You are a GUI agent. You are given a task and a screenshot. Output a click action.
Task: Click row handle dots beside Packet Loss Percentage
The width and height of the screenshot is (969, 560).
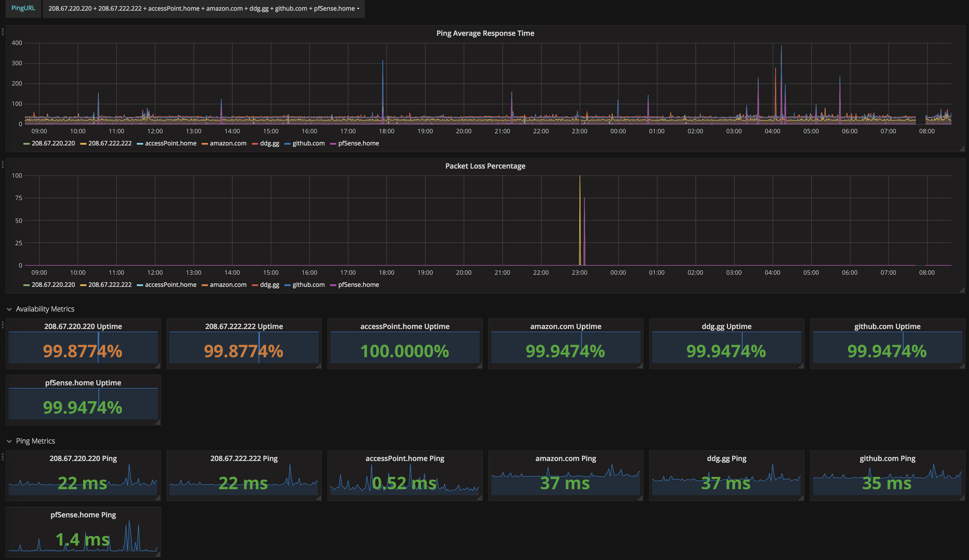pos(3,164)
